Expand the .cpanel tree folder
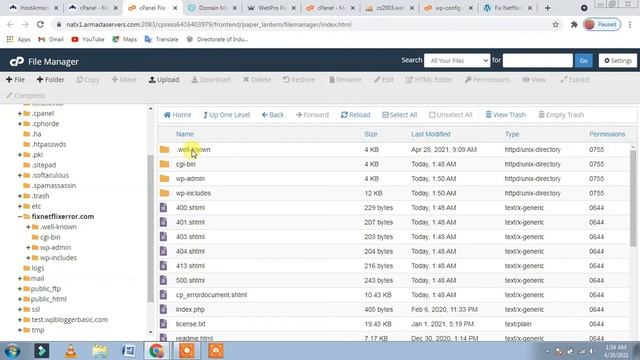Screen dimensions: 640x360 20,113
